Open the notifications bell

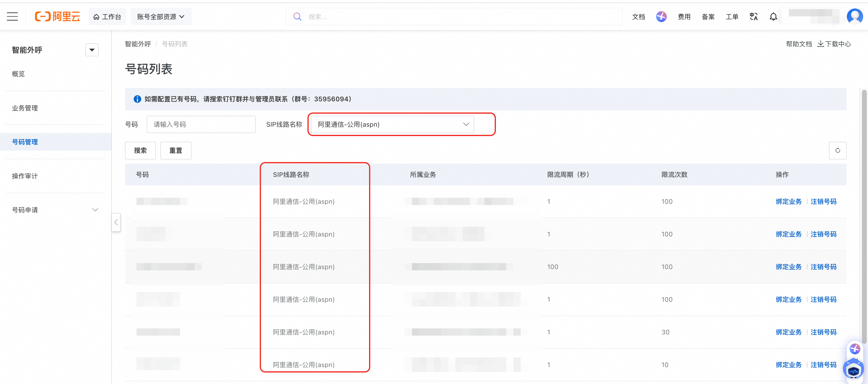(x=773, y=17)
